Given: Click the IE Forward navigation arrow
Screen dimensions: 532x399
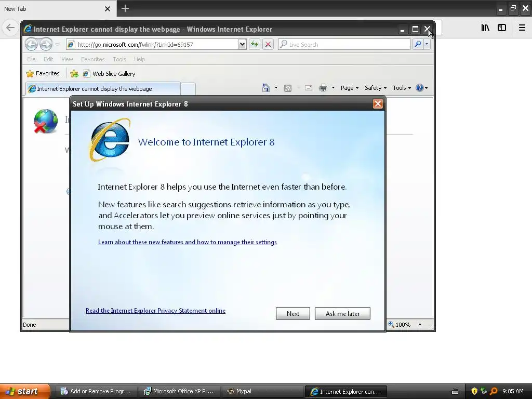Looking at the screenshot, I should point(46,44).
